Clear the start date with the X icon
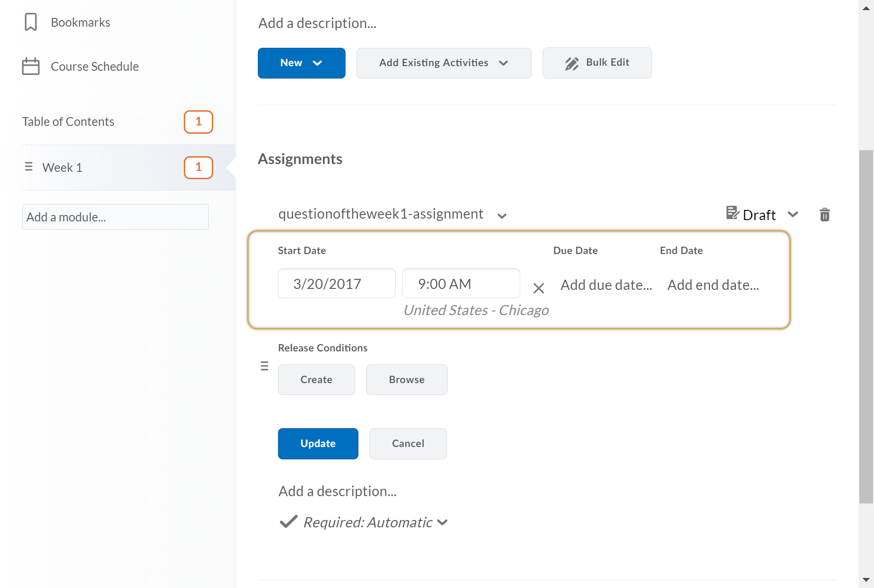Viewport: 874px width, 588px height. (539, 288)
